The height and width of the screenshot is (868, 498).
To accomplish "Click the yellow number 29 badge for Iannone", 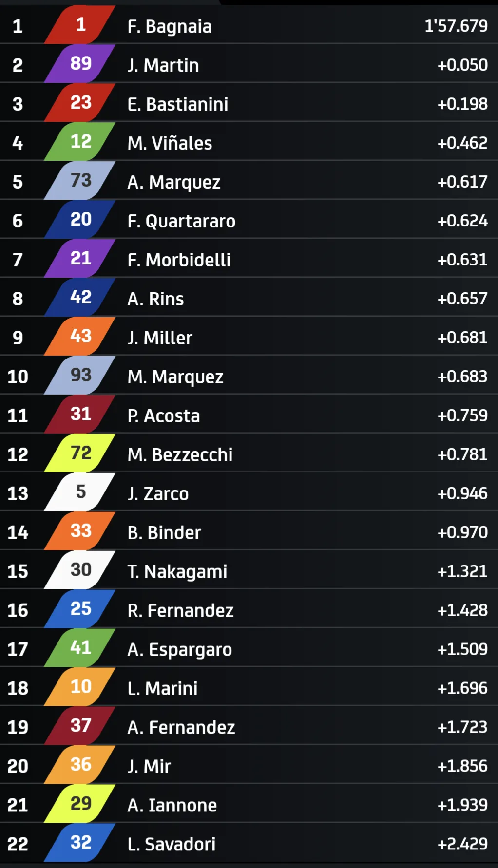I will click(80, 803).
